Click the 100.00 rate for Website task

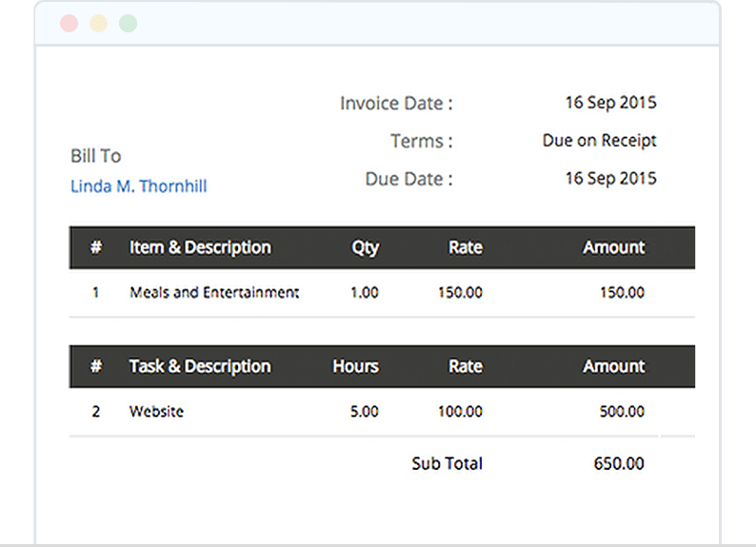[460, 412]
